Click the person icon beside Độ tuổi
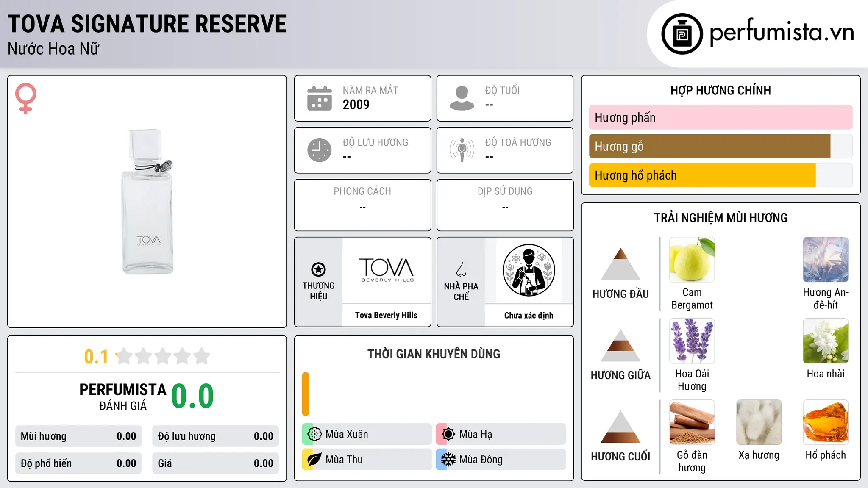Image resolution: width=868 pixels, height=488 pixels. point(462,98)
